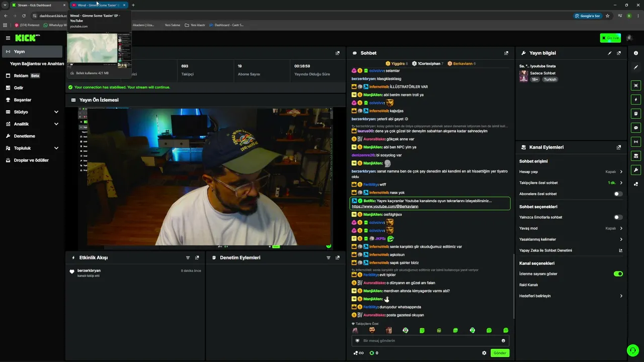Image resolution: width=644 pixels, height=362 pixels.
Task: Pop out the top stream statistics panel
Action: 337,53
